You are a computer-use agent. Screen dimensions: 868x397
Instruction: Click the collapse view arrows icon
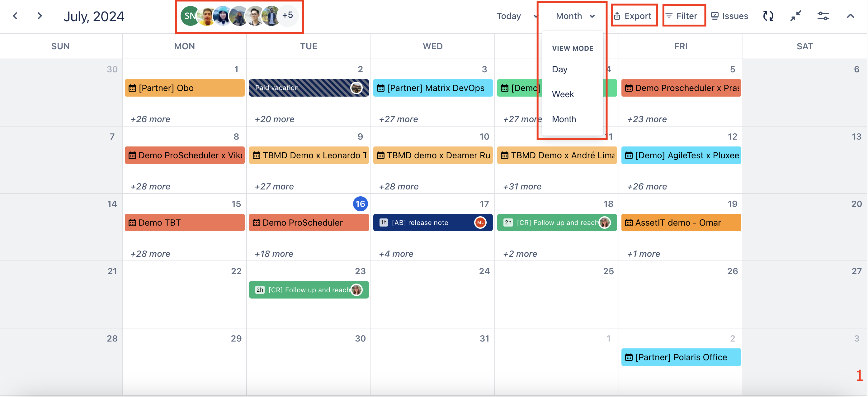[795, 16]
